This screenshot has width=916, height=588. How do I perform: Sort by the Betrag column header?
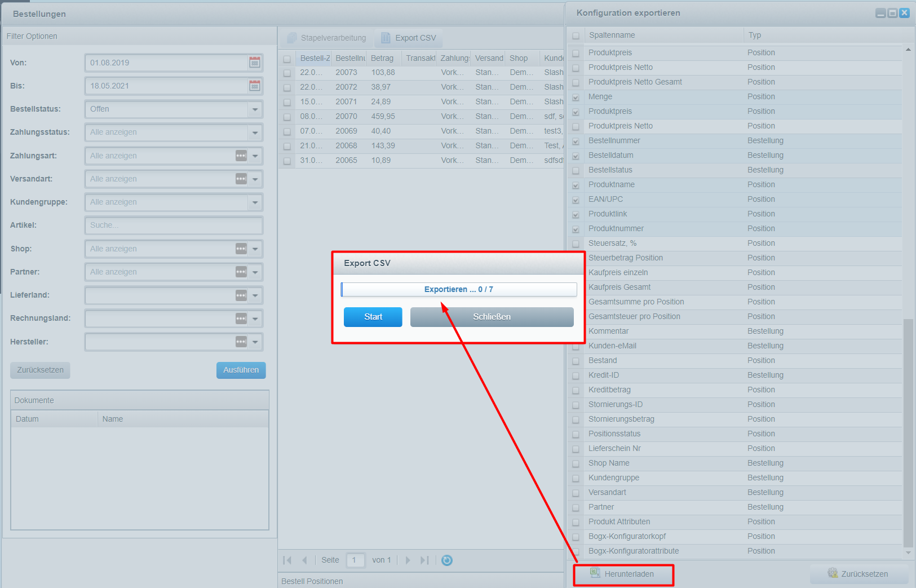(x=384, y=58)
